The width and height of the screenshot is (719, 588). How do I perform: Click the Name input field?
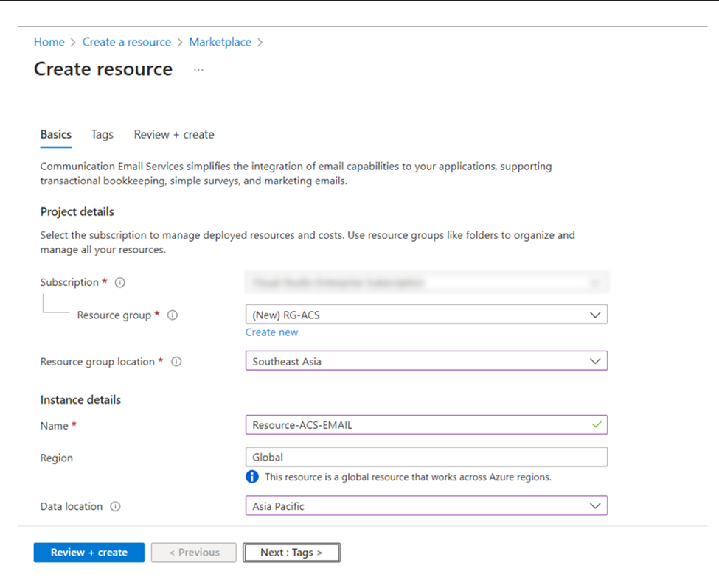[x=426, y=425]
